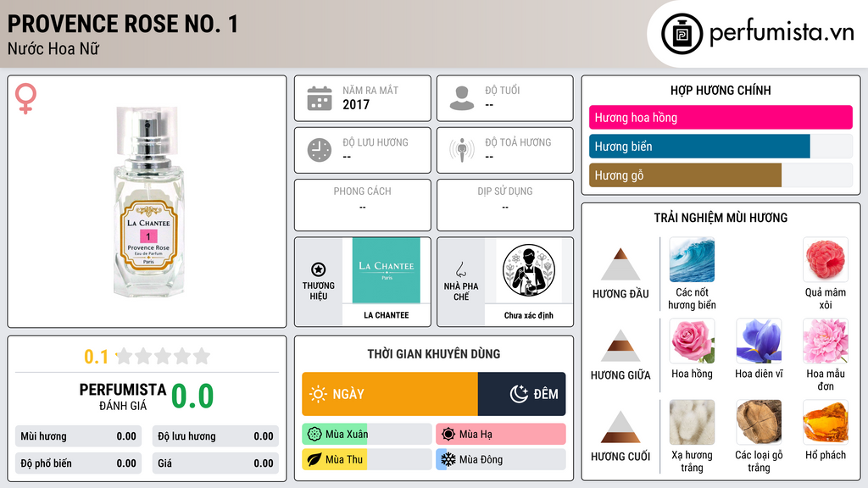Click the white woods Các loại gỗ trắng image
Viewport: 868px width, 488px height.
pyautogui.click(x=759, y=422)
